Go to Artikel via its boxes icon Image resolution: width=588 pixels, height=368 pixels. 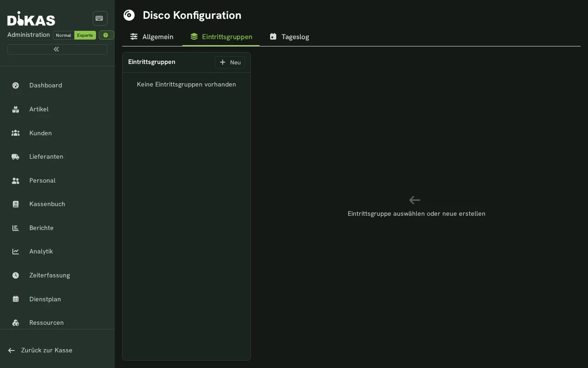click(x=16, y=109)
